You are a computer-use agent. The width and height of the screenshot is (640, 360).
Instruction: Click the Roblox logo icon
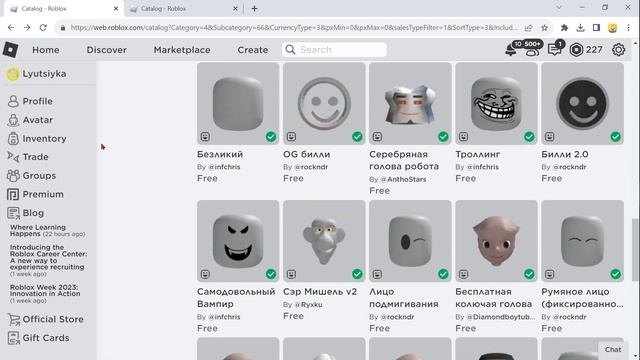pyautogui.click(x=10, y=50)
